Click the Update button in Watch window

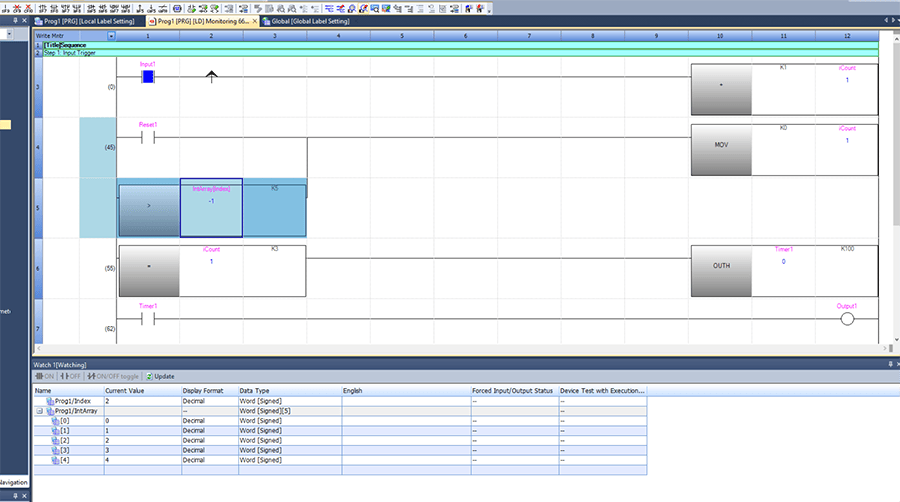(x=160, y=376)
